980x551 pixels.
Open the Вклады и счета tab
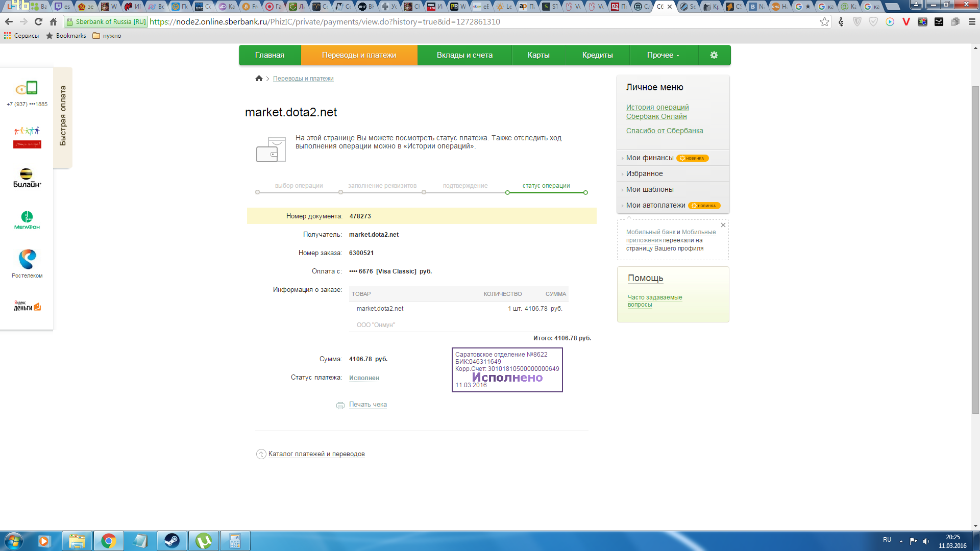pyautogui.click(x=464, y=55)
